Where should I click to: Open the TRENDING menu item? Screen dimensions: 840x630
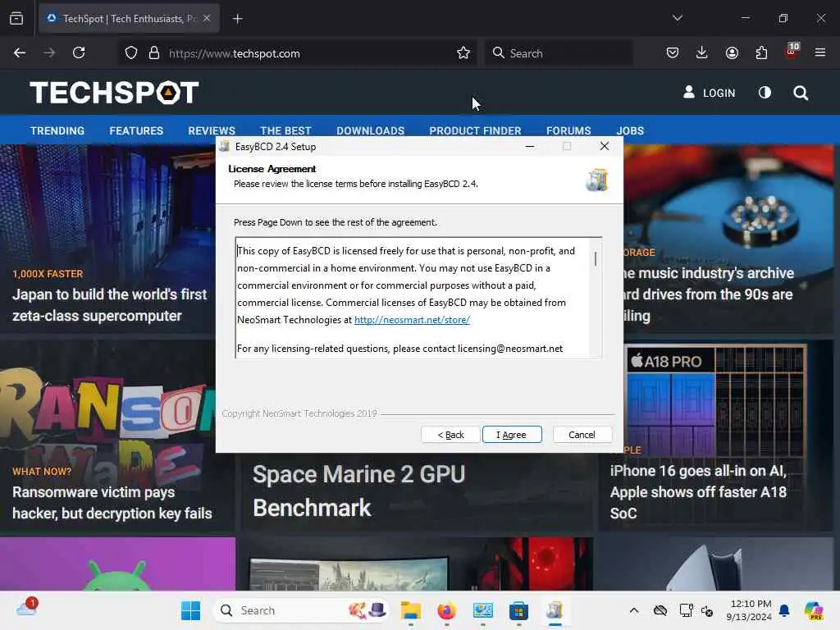[x=57, y=130]
